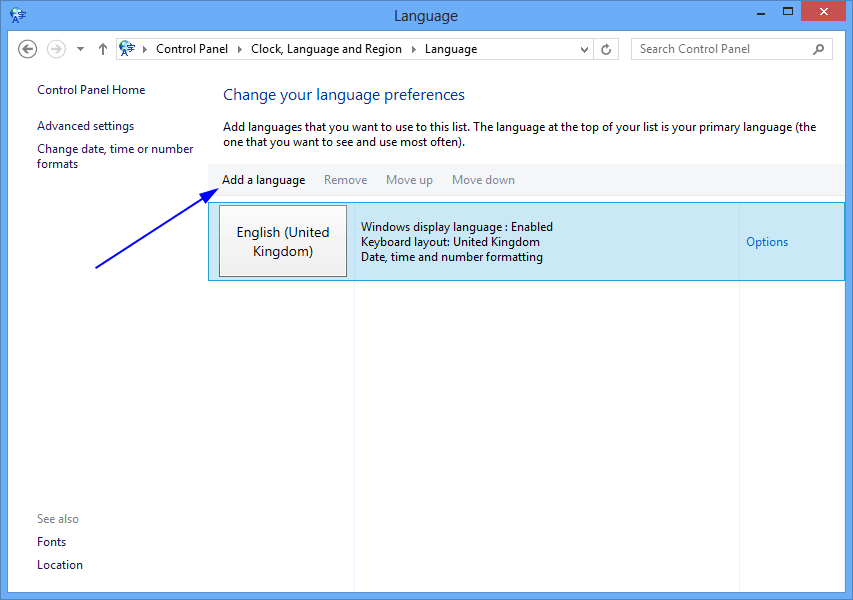Click the Language window title bar icon

pos(18,15)
